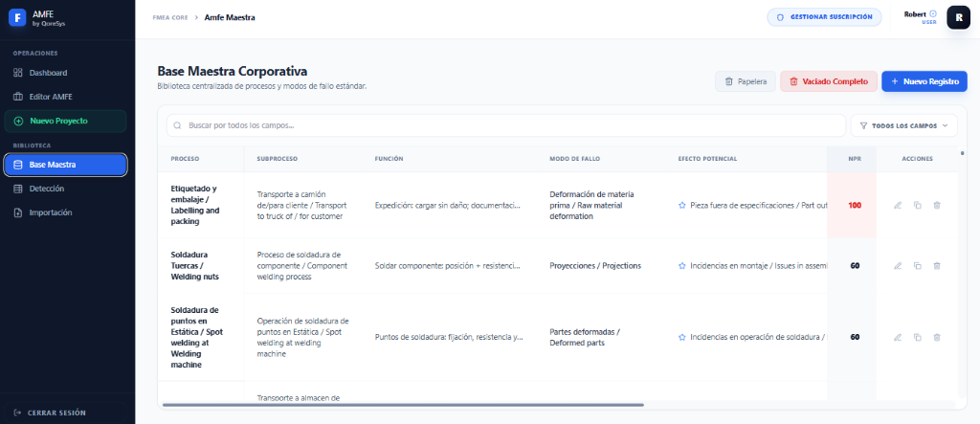Click the icon beside the Robert username
This screenshot has width=980, height=424.
(933, 13)
